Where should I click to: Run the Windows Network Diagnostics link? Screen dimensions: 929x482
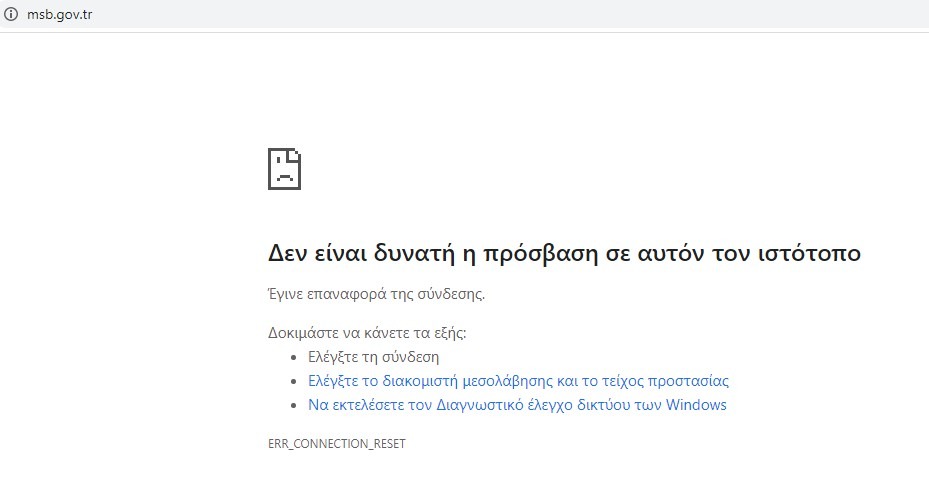517,405
